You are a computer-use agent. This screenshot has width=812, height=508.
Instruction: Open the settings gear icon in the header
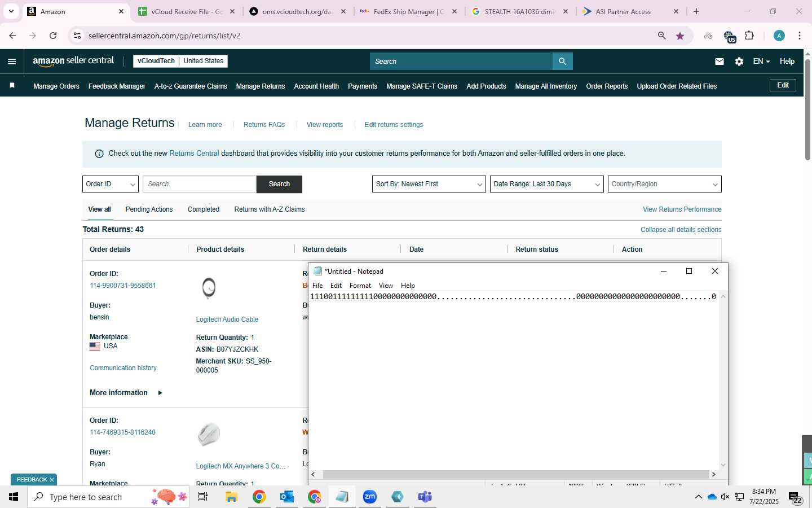[739, 62]
